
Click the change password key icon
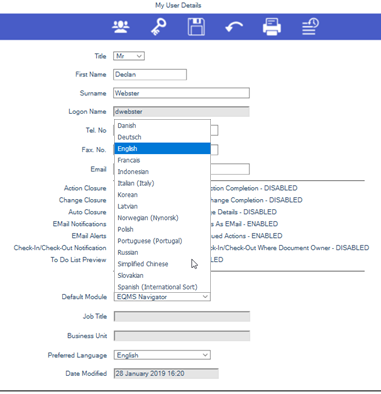point(159,27)
